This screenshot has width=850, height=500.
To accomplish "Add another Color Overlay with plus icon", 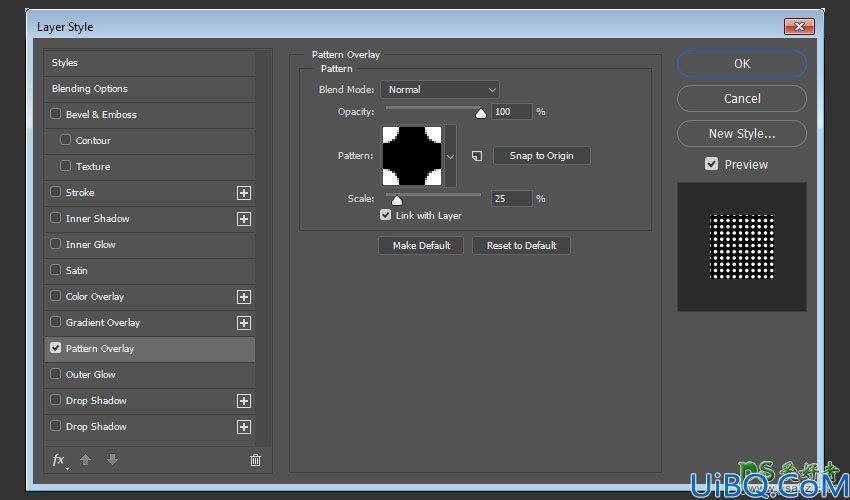I will (x=244, y=297).
